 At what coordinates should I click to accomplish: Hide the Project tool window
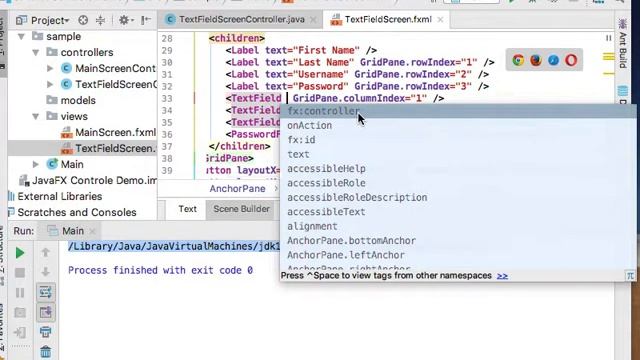tap(146, 20)
